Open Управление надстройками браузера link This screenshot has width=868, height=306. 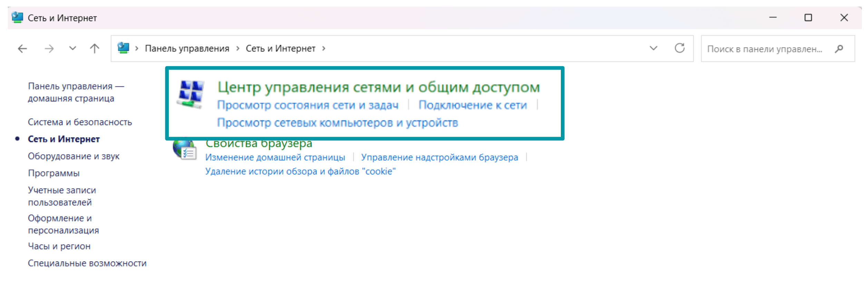(439, 157)
